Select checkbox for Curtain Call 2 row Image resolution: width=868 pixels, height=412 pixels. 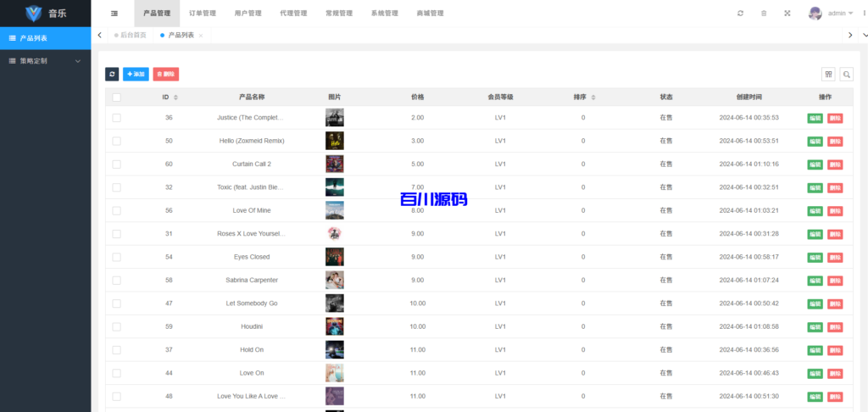(116, 164)
